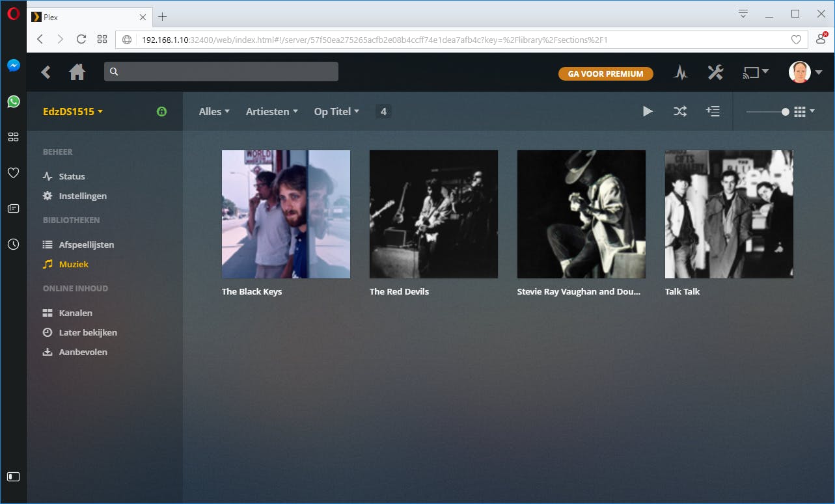This screenshot has width=835, height=504.
Task: Shuffle the music library
Action: coord(680,111)
